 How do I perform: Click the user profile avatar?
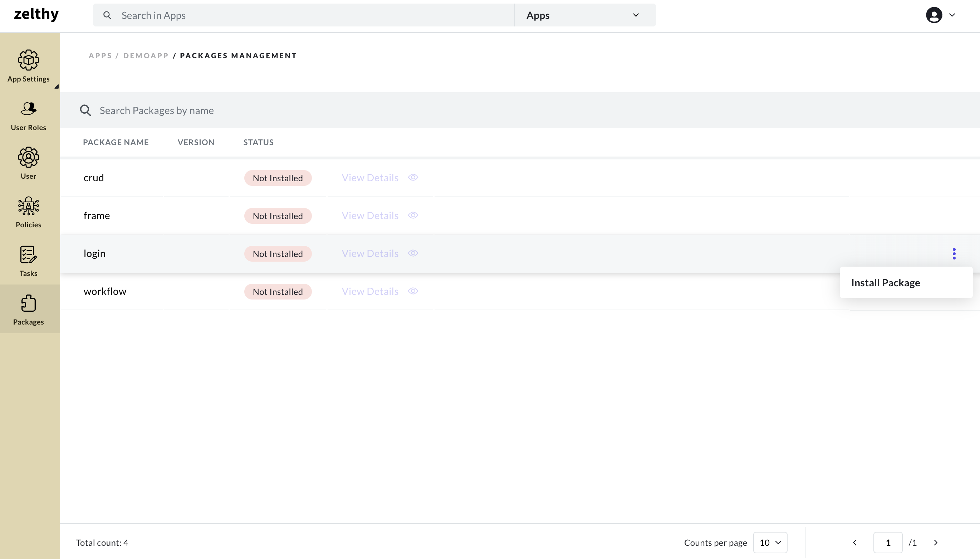coord(934,15)
